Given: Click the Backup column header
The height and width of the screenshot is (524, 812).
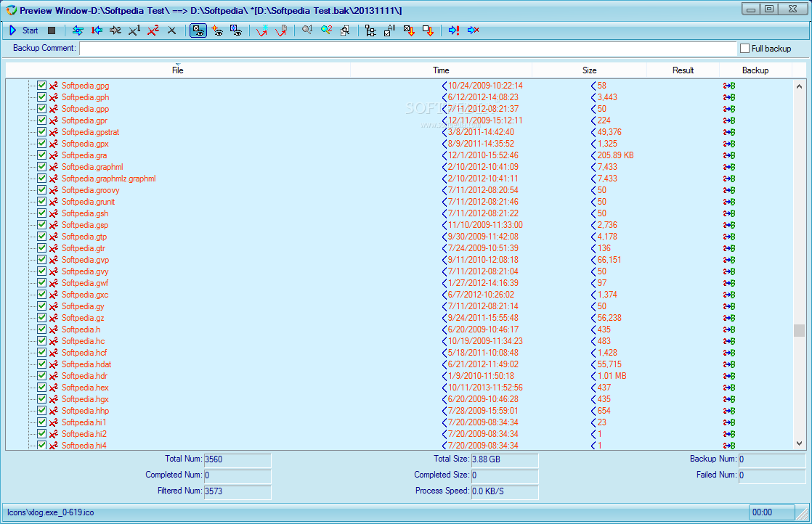Looking at the screenshot, I should (x=755, y=70).
